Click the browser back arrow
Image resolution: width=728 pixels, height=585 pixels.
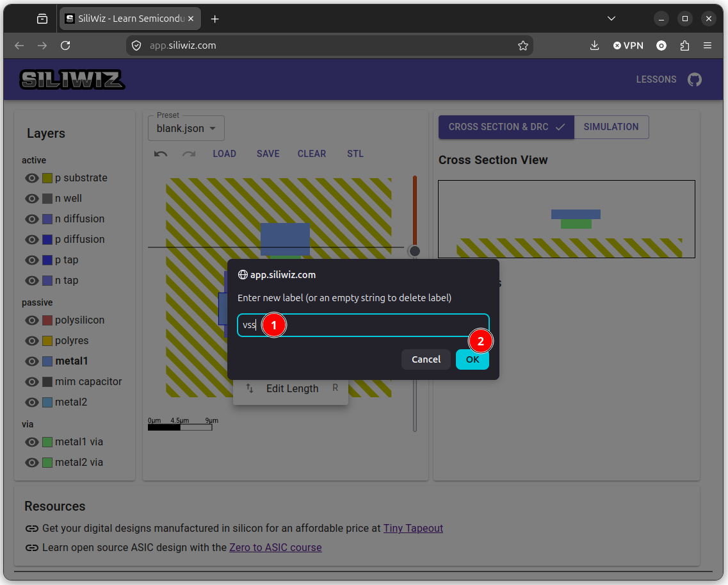[19, 45]
